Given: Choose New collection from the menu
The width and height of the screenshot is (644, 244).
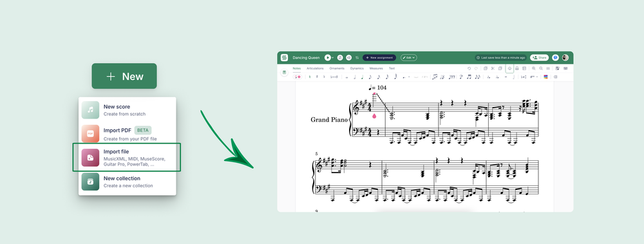Looking at the screenshot, I should coord(128,182).
